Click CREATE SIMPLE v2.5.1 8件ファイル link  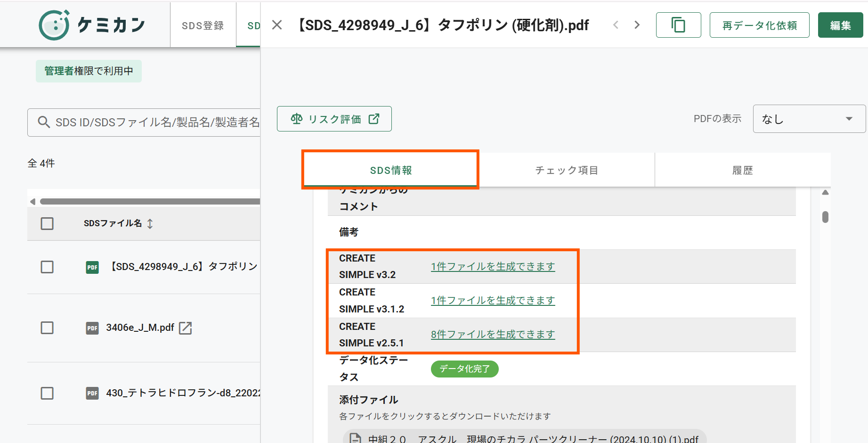pyautogui.click(x=493, y=335)
